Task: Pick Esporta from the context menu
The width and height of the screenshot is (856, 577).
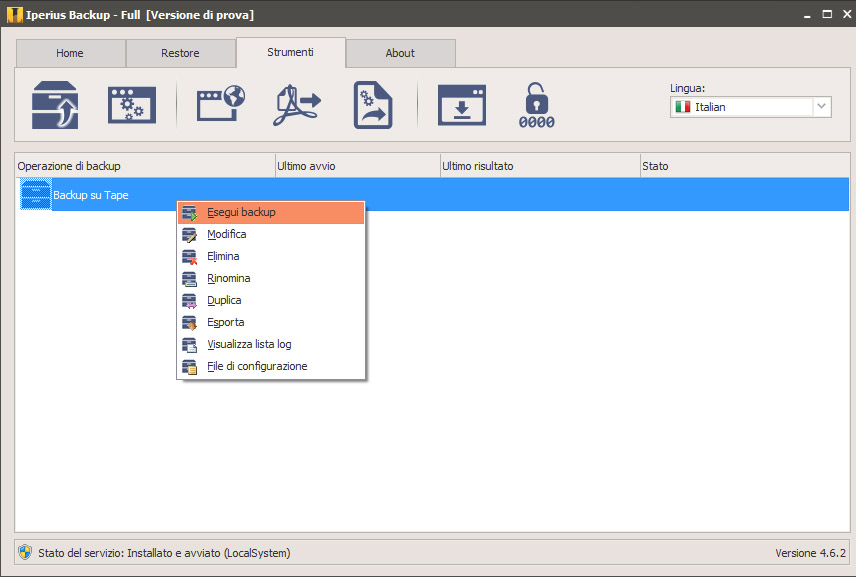Action: click(x=271, y=322)
